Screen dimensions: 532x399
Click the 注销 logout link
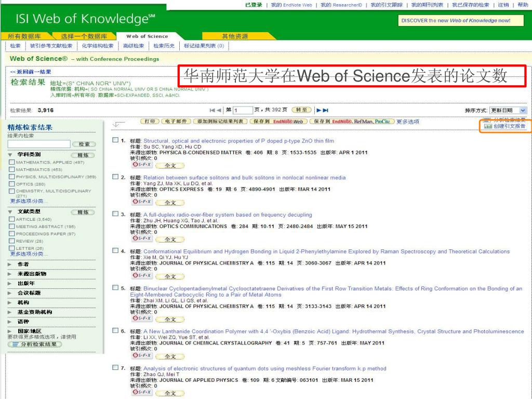click(503, 5)
